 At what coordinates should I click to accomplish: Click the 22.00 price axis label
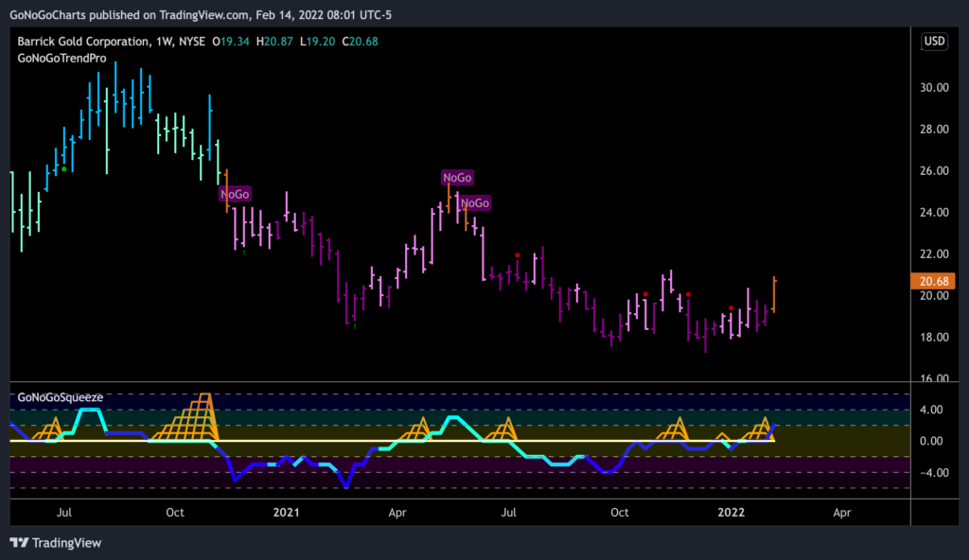[934, 254]
